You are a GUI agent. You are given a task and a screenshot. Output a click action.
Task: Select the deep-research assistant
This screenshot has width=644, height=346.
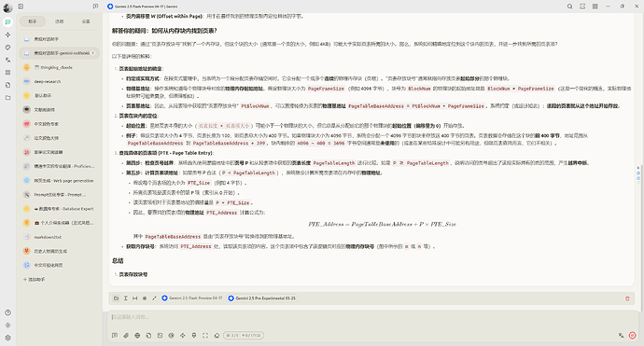(x=59, y=81)
